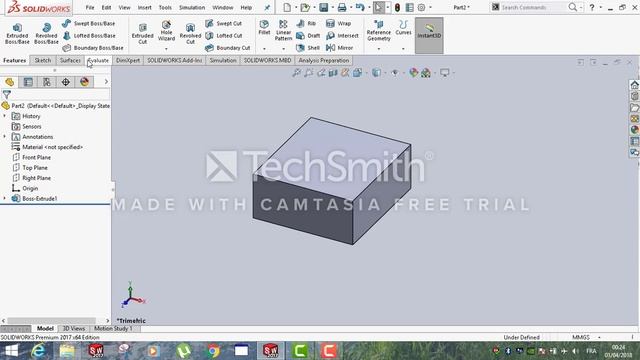This screenshot has width=640, height=360.
Task: Switch to the ConfigurationManager tab
Action: pos(47,82)
